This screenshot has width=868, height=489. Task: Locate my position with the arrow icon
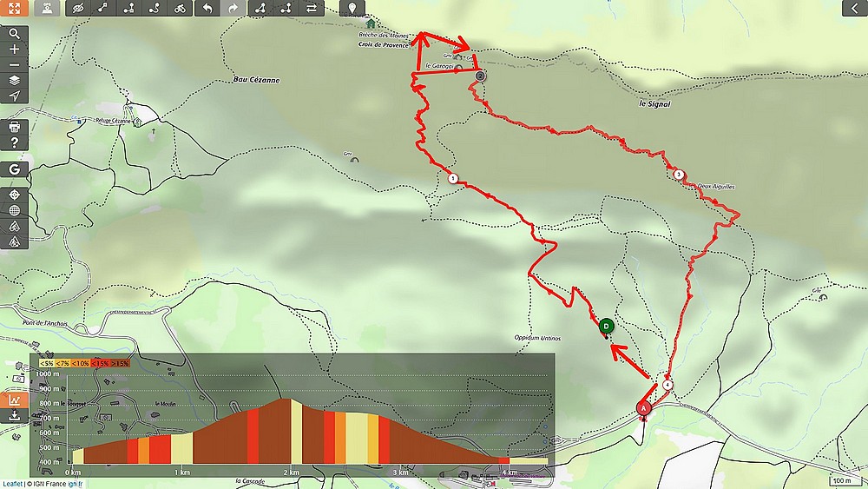click(15, 96)
